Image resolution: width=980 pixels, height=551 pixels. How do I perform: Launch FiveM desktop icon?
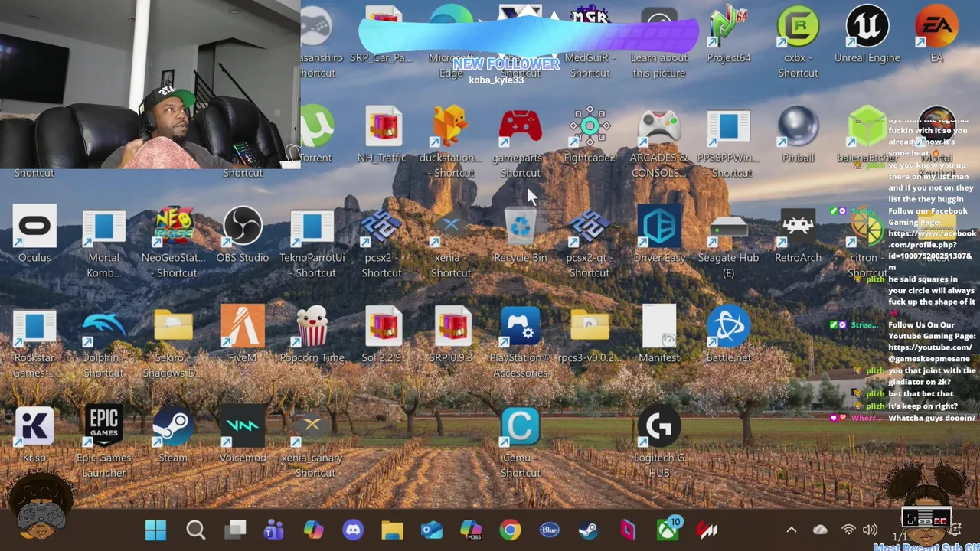[243, 327]
